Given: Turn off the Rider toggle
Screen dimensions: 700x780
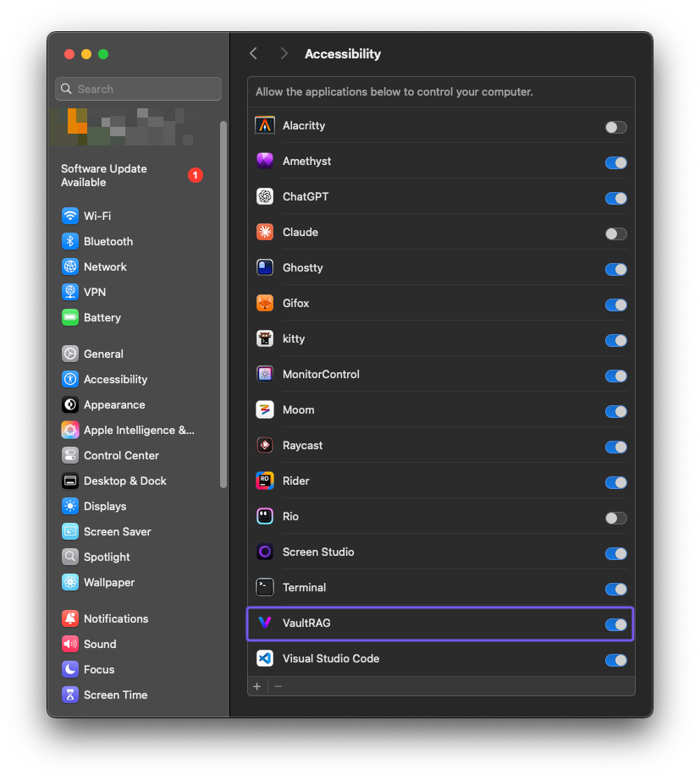Looking at the screenshot, I should click(616, 483).
